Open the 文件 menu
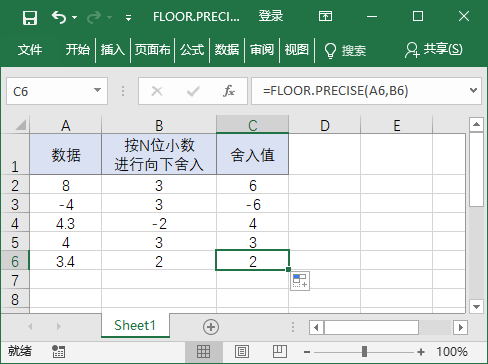The image size is (488, 364). pos(30,50)
